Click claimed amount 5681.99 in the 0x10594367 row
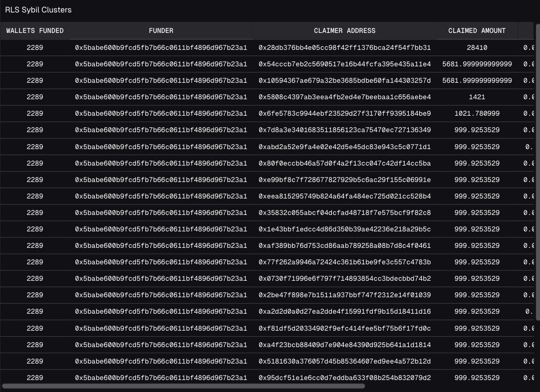 click(477, 80)
